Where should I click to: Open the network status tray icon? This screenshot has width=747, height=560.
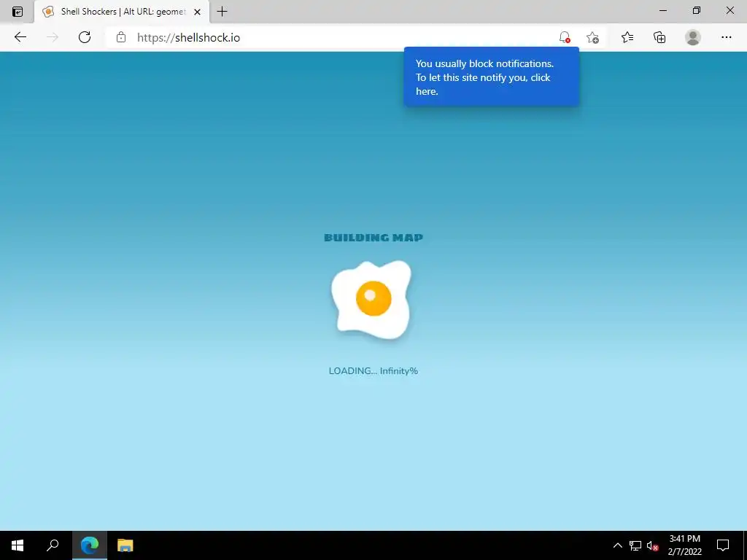click(x=635, y=545)
